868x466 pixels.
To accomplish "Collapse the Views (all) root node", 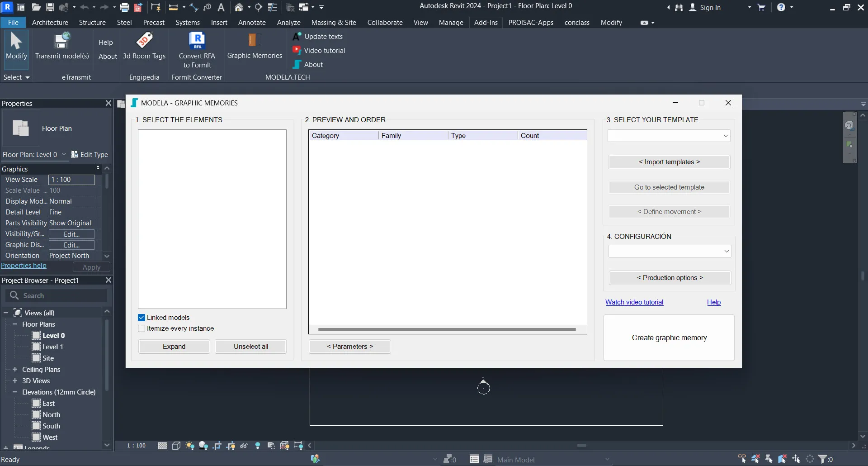I will (6, 313).
